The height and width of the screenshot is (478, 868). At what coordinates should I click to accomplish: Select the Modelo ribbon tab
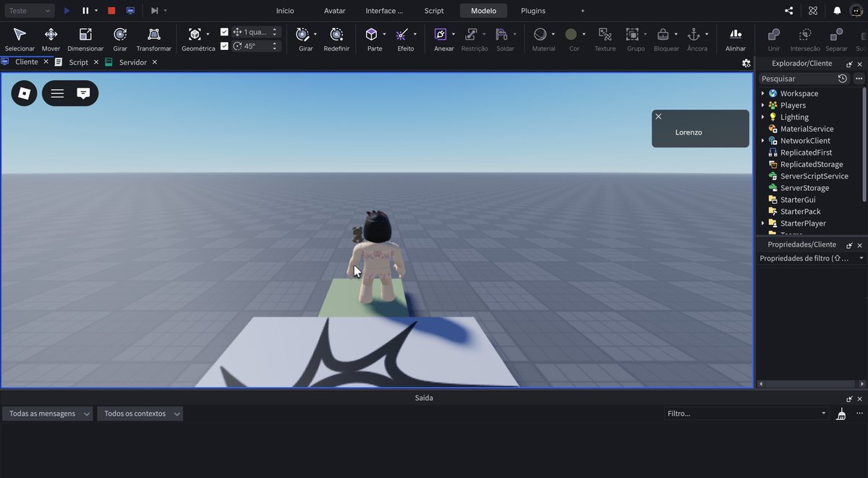pos(483,11)
